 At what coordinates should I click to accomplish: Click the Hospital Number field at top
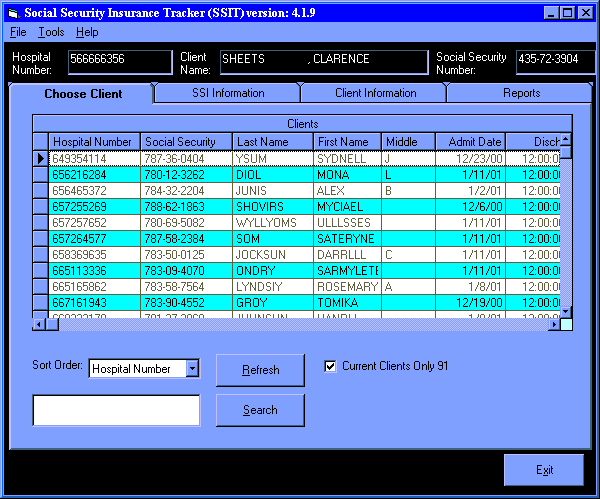(x=120, y=62)
